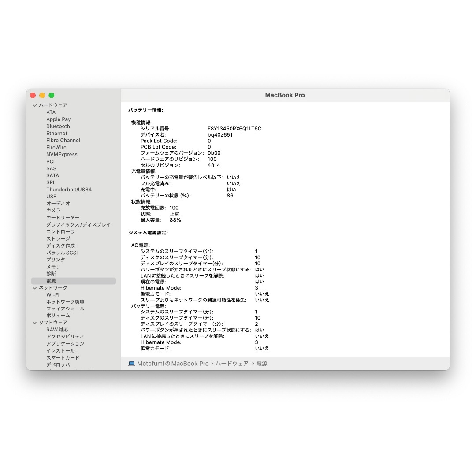The image size is (476, 476).
Task: Select ディスク作成 in the sidebar
Action: [60, 245]
